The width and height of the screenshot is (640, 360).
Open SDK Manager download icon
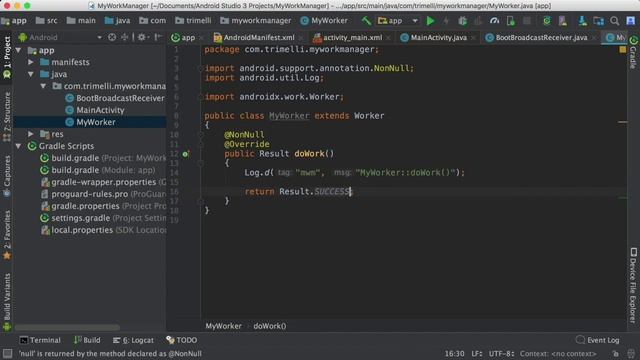[x=582, y=20]
